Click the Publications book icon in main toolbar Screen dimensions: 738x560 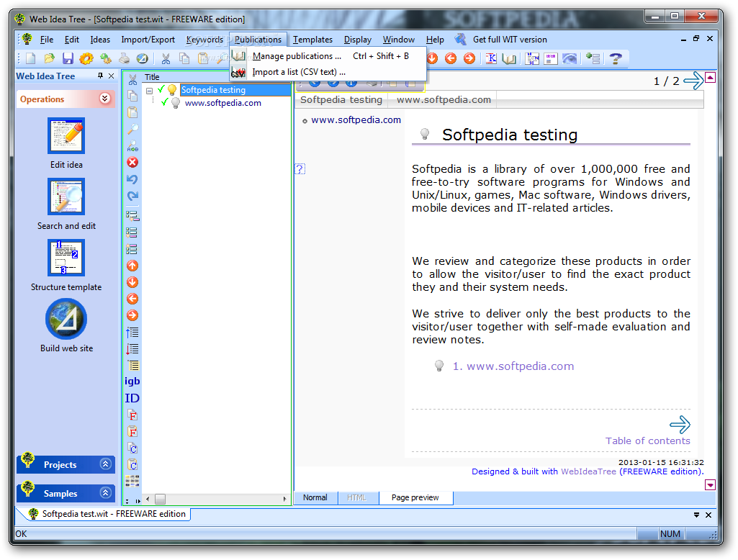click(x=509, y=58)
